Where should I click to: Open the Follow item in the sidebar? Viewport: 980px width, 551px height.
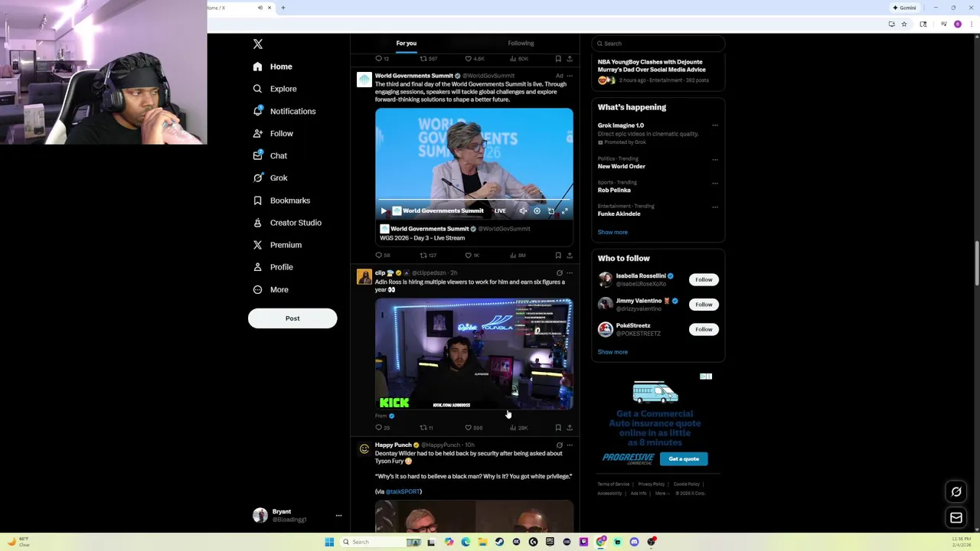(x=273, y=133)
